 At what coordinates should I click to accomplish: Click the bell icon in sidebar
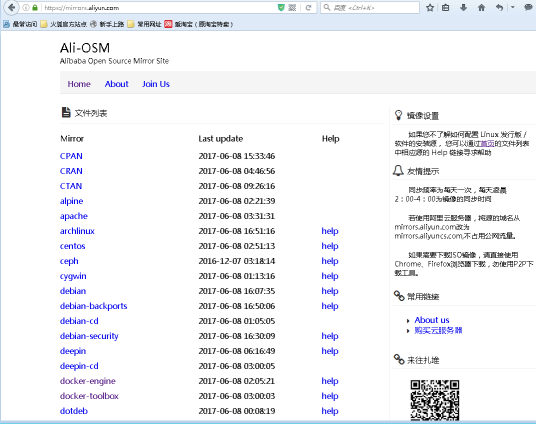[x=398, y=170]
